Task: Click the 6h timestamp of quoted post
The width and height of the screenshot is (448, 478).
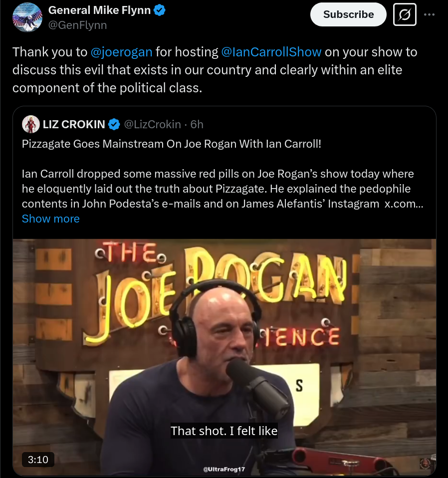Action: tap(197, 124)
